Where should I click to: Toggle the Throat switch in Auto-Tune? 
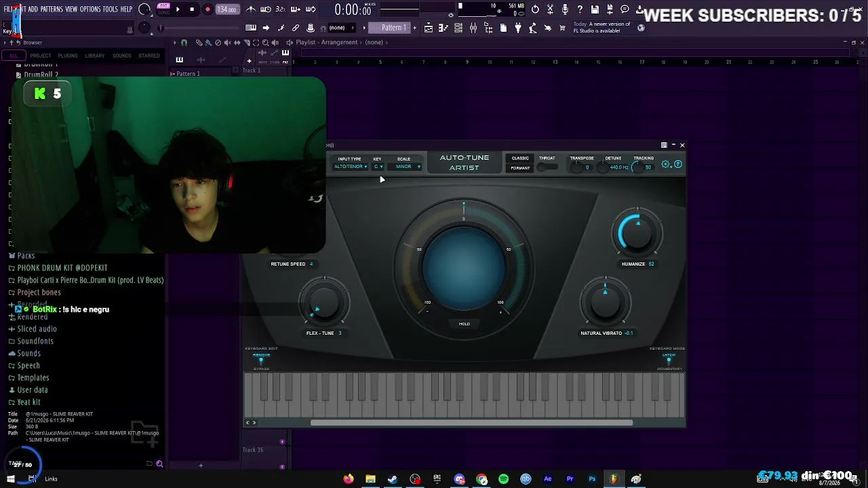click(547, 167)
